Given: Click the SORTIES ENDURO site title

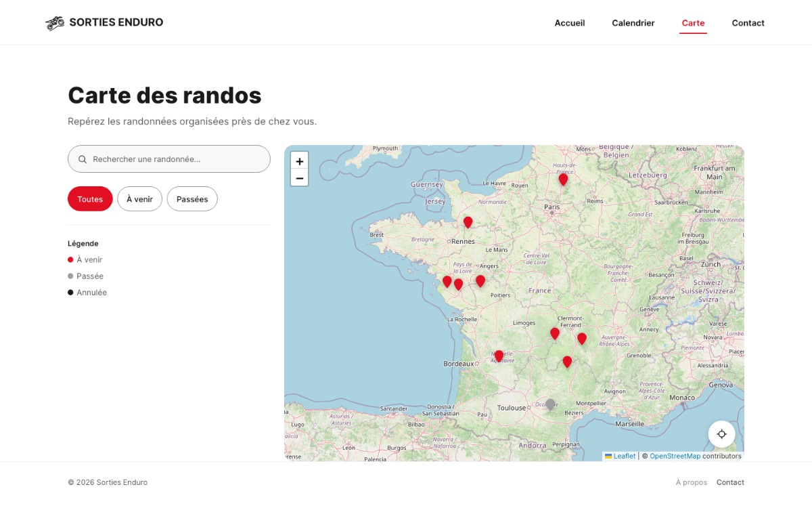Looking at the screenshot, I should [x=116, y=22].
